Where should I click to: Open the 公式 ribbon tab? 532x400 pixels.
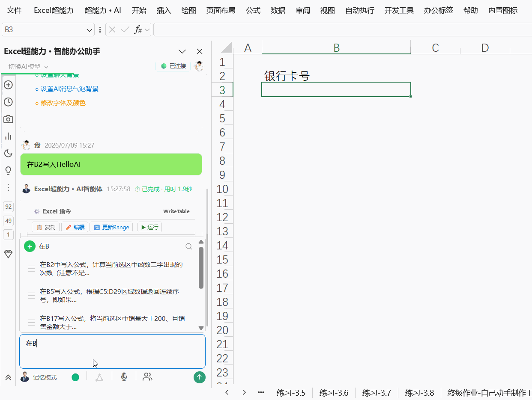tap(253, 10)
